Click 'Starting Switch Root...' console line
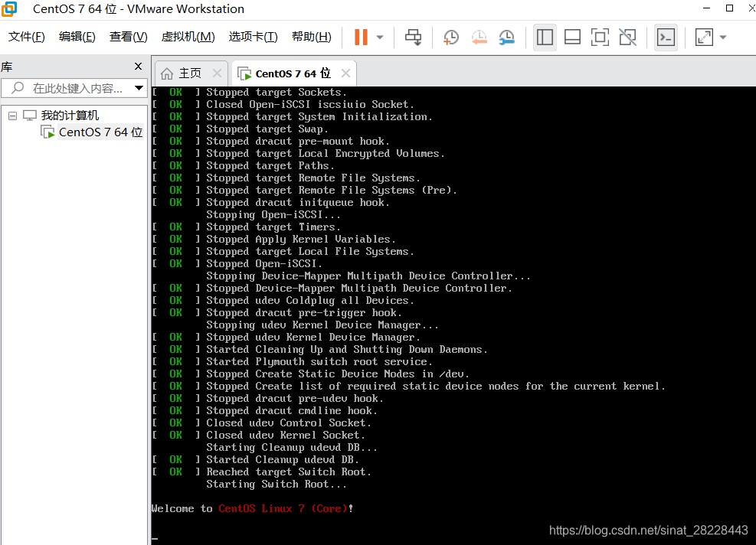Screen dimensions: 756x545 277,485
